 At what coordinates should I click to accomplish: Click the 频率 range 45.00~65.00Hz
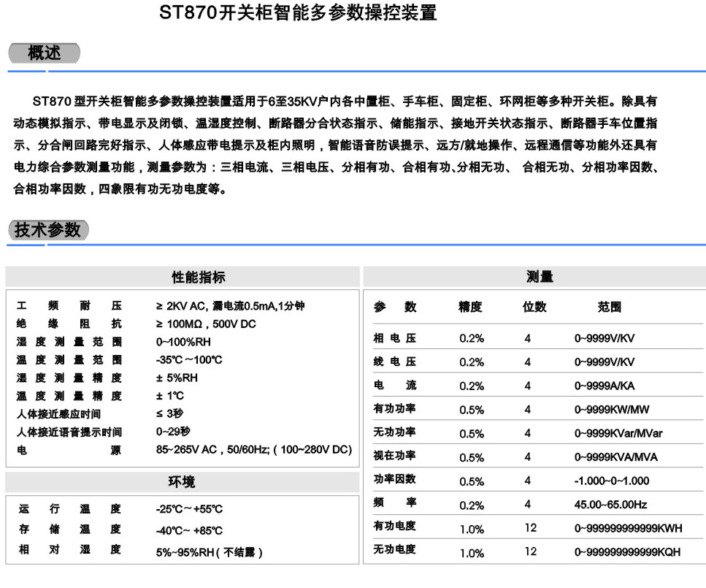[x=610, y=505]
